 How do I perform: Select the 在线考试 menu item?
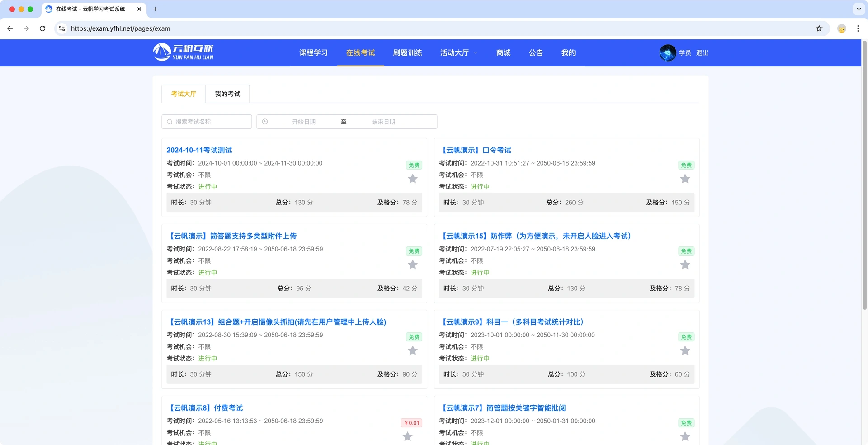[360, 53]
